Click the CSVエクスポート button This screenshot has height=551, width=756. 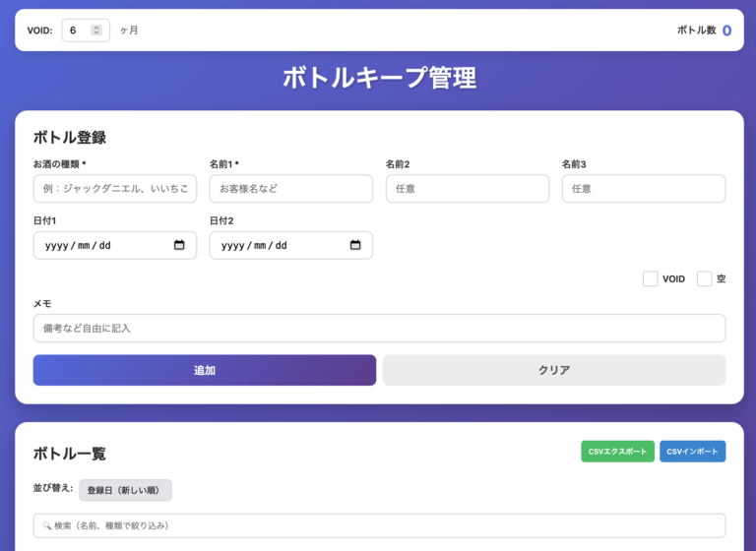point(617,452)
